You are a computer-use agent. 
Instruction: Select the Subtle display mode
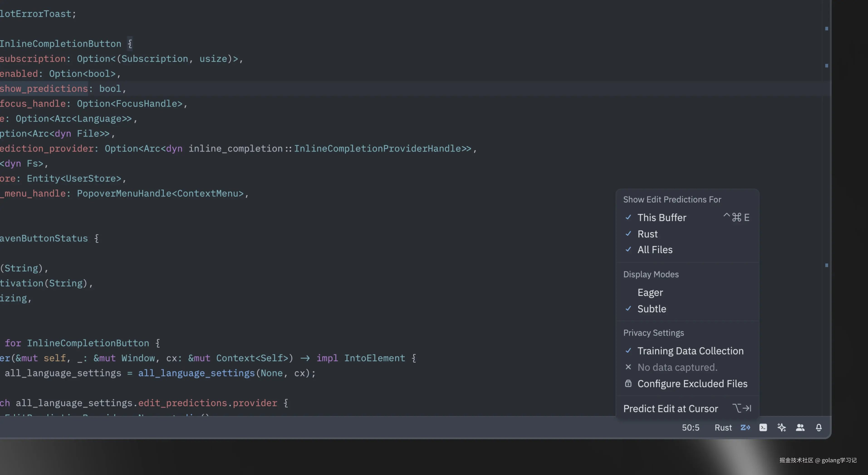651,309
